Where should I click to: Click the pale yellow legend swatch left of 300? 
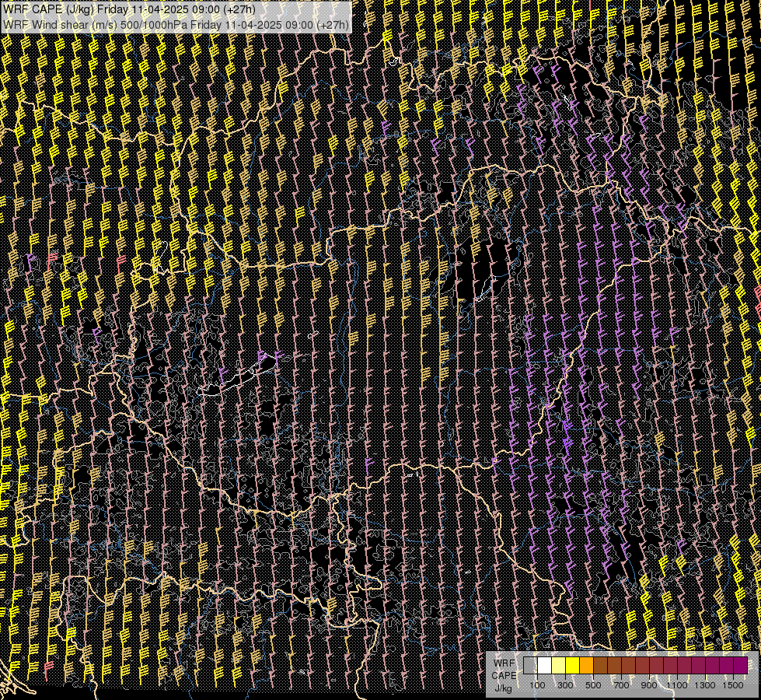(559, 666)
